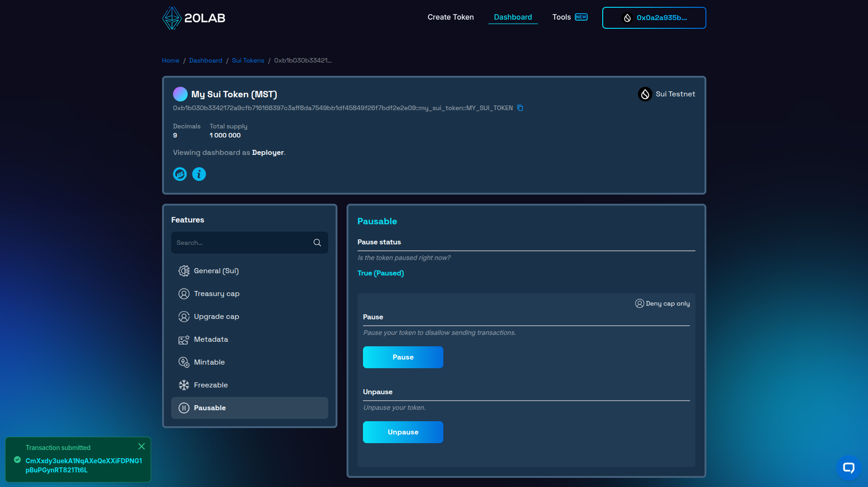Viewport: 868px width, 487px height.
Task: Click the My Sui Token avatar
Action: (x=180, y=94)
